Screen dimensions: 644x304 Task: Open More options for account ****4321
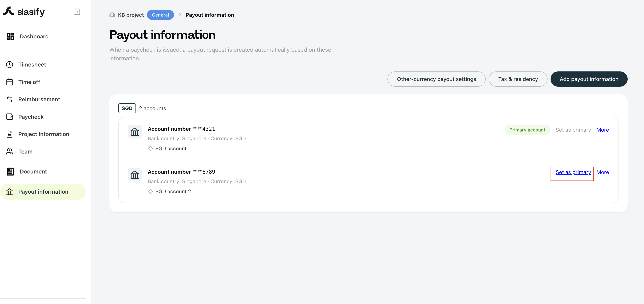pos(603,130)
